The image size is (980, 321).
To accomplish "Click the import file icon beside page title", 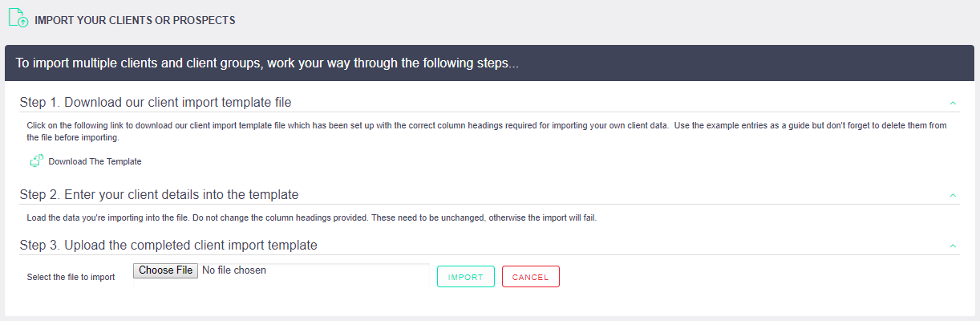I will [x=18, y=18].
